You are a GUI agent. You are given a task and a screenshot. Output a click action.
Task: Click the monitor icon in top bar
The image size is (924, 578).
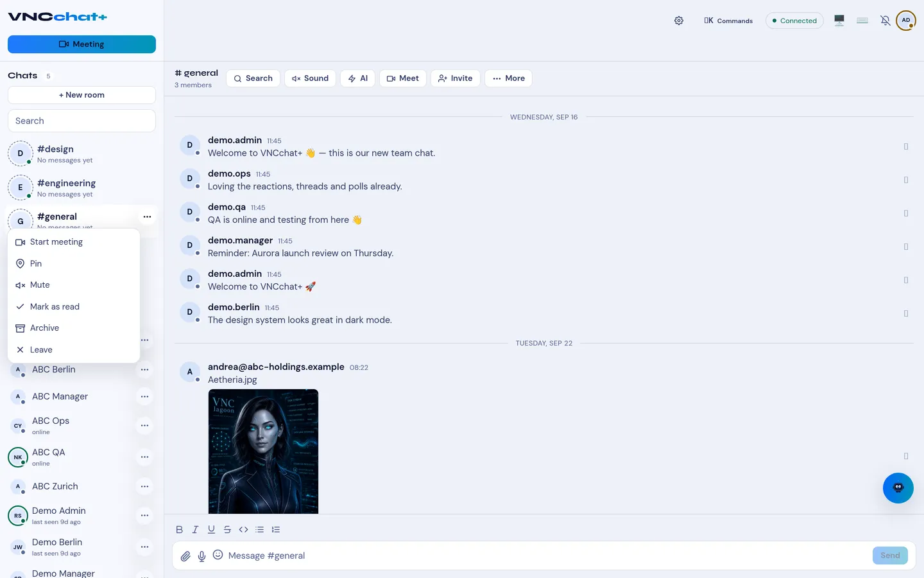(x=839, y=21)
